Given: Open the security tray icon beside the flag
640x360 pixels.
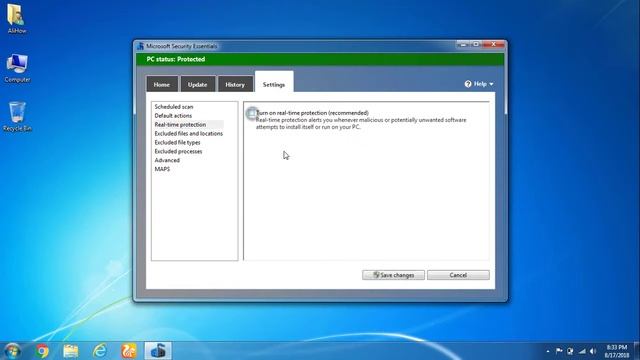Looking at the screenshot, I should [570, 351].
